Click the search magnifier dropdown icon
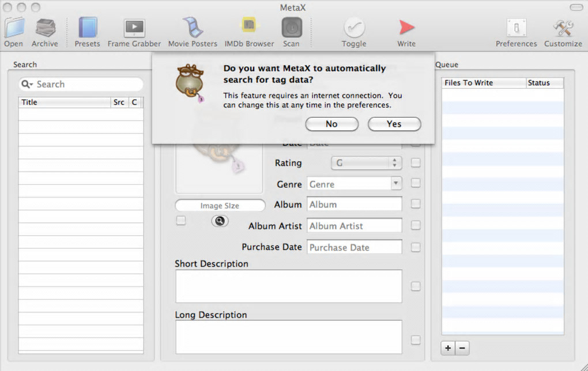 click(27, 84)
